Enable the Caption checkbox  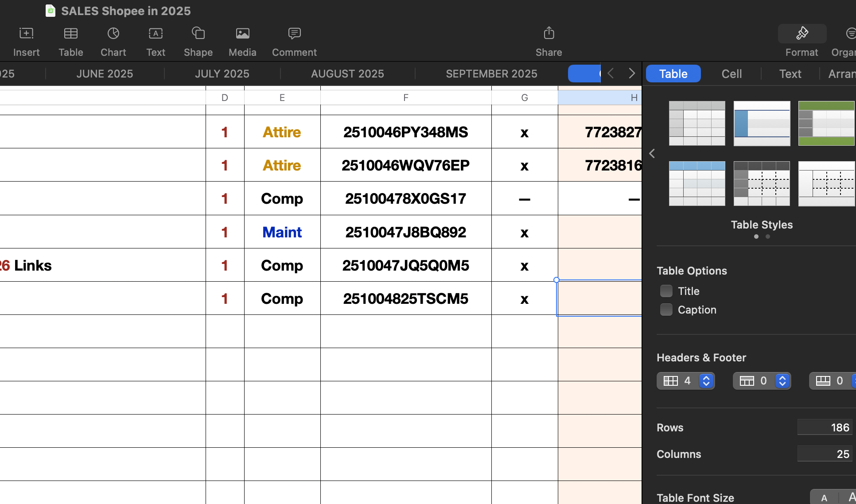[666, 310]
